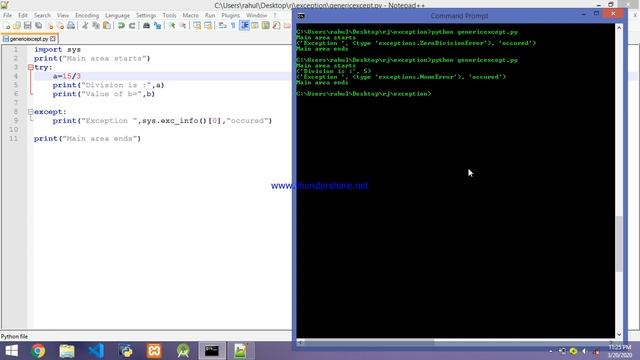
Task: Select the genericexcept.py document tab
Action: (x=29, y=39)
